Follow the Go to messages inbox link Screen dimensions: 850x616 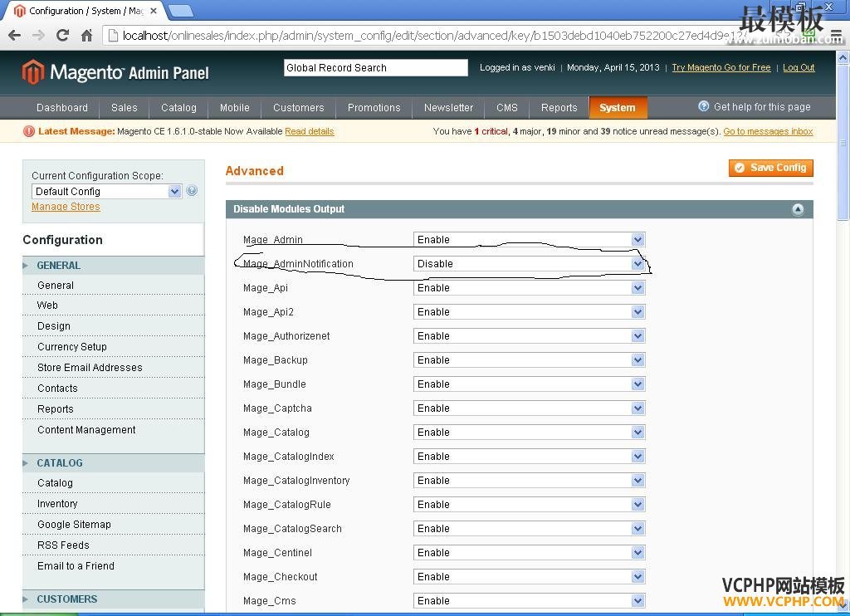[x=768, y=131]
